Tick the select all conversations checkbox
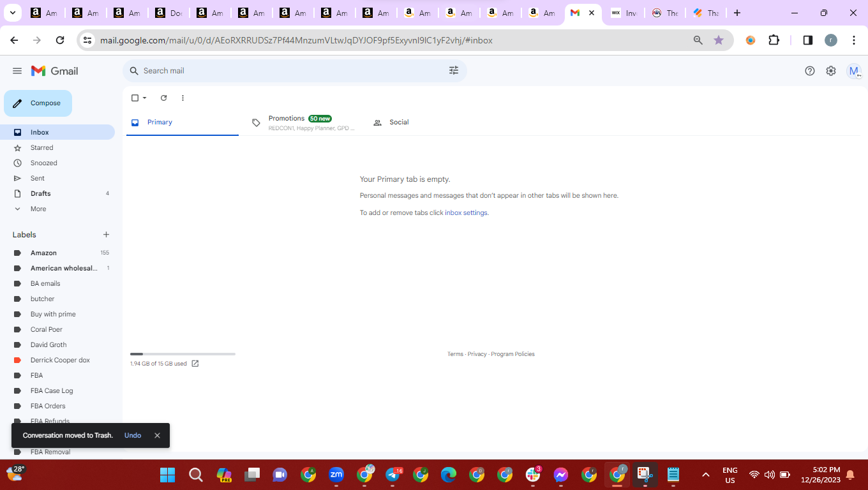The image size is (868, 490). click(135, 98)
